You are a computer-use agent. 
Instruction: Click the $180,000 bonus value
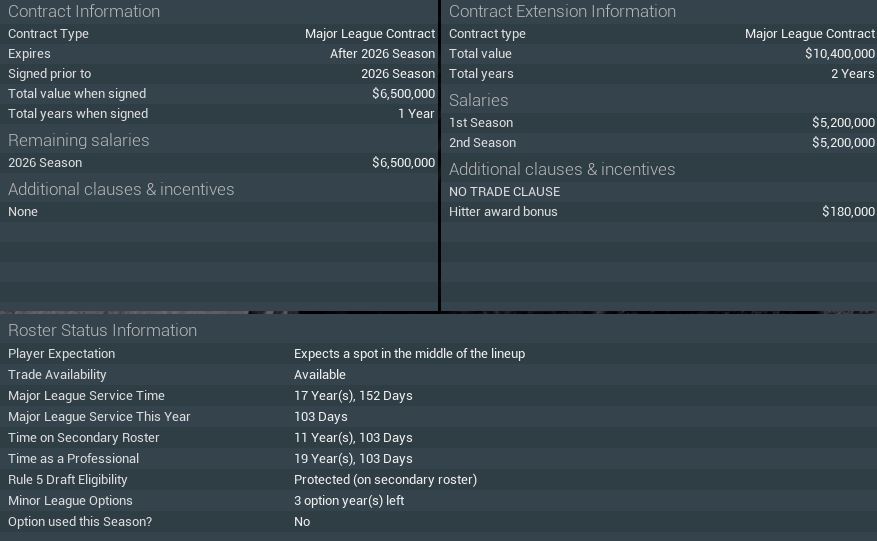click(x=848, y=212)
